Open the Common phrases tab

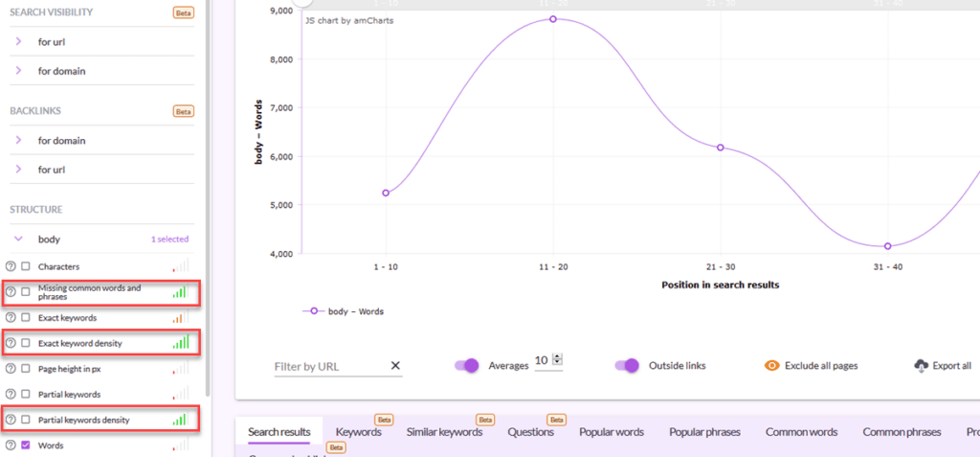pyautogui.click(x=902, y=432)
